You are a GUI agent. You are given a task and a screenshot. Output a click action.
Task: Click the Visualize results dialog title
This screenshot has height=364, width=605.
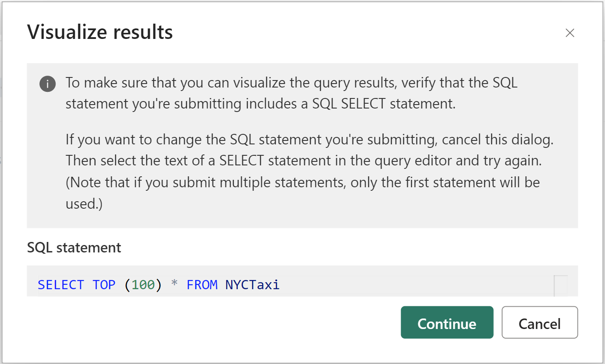tap(100, 32)
